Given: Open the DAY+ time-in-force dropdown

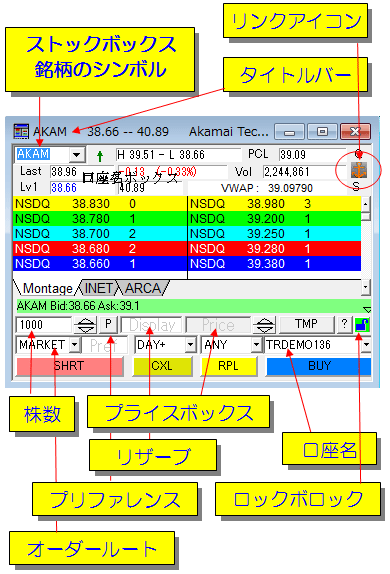Looking at the screenshot, I should pyautogui.click(x=190, y=345).
